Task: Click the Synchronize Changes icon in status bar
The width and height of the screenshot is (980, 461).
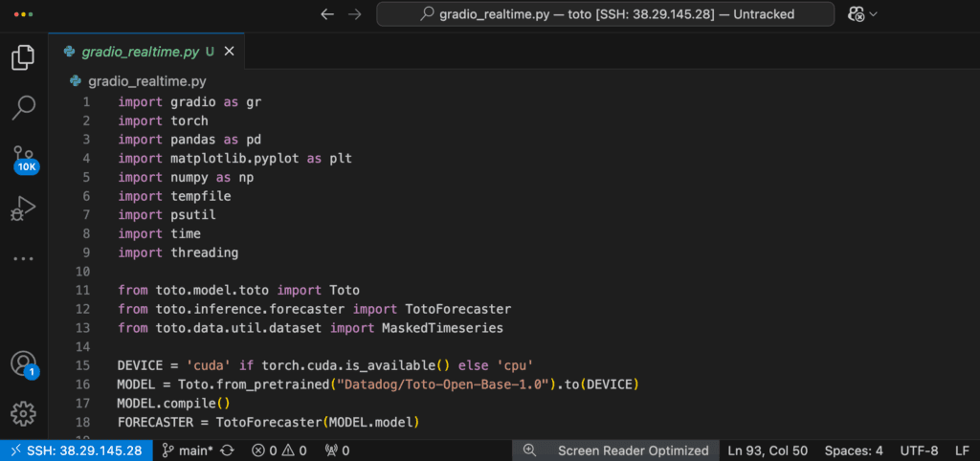Action: [228, 450]
